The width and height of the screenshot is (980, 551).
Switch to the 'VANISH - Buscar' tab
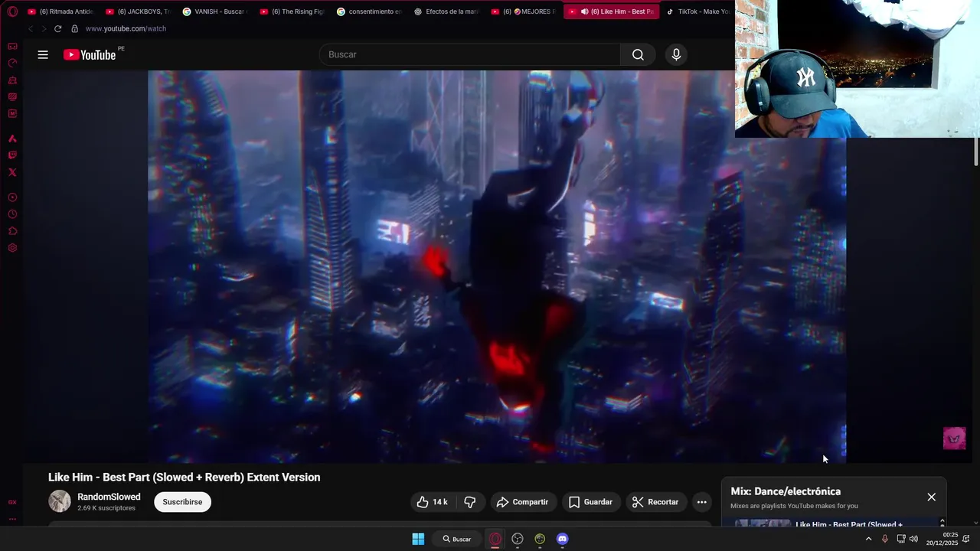[215, 11]
